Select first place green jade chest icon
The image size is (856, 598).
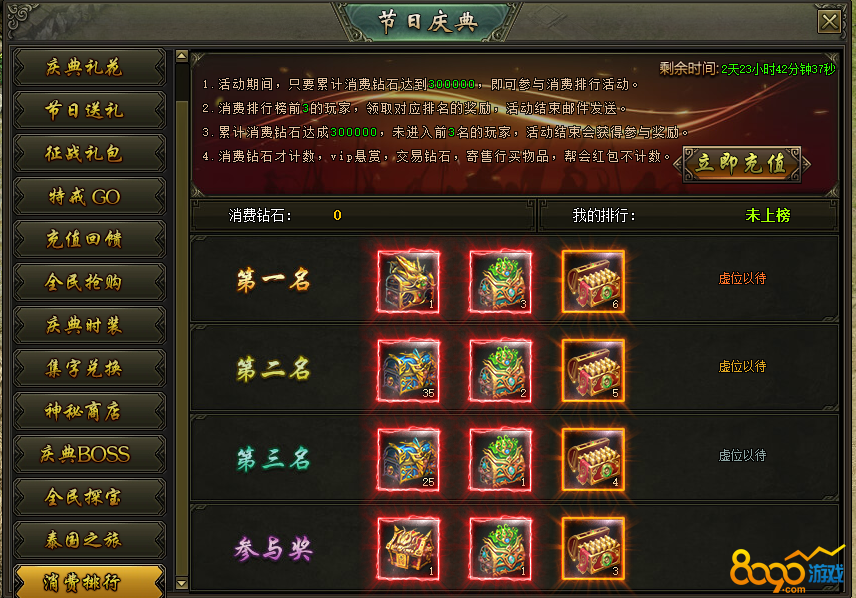point(501,281)
